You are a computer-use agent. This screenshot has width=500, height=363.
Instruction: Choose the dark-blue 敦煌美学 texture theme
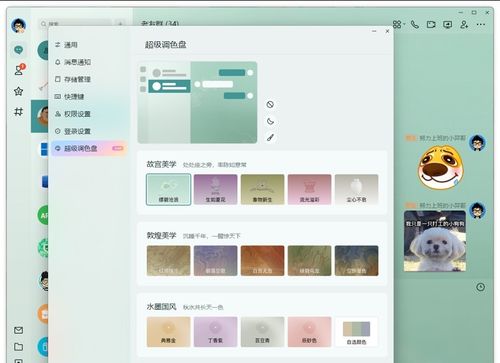tap(357, 261)
